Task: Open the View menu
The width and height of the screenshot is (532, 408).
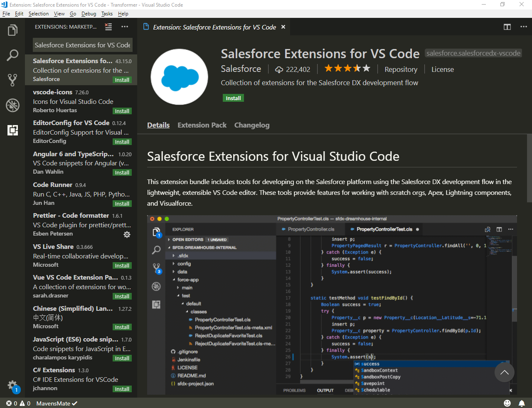Action: coord(59,14)
